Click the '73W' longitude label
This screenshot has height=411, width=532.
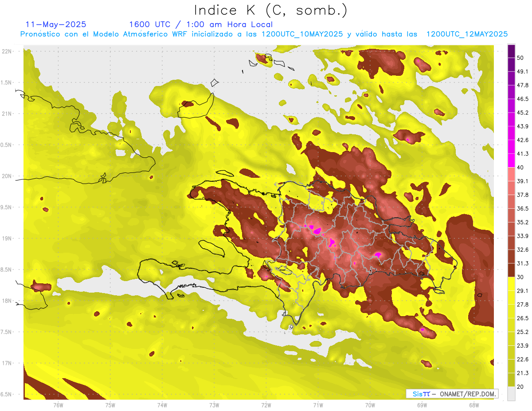click(x=214, y=405)
